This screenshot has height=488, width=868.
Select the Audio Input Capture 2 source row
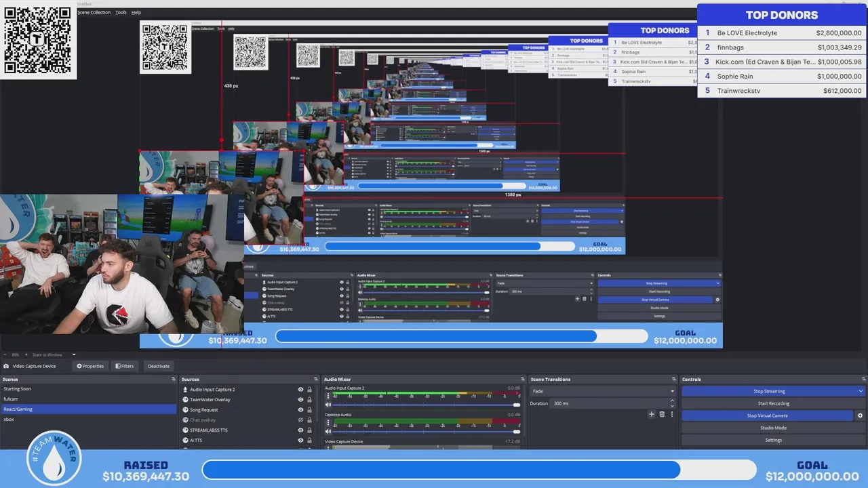pyautogui.click(x=248, y=390)
